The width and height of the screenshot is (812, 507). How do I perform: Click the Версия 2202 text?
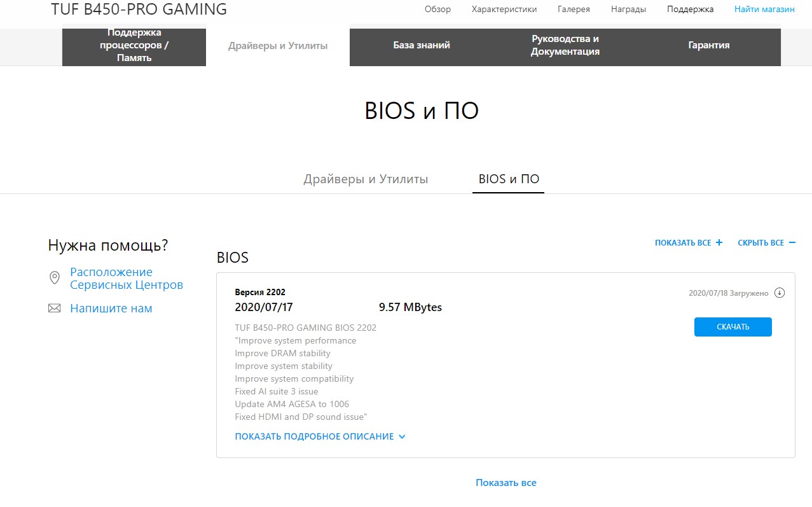(x=260, y=293)
